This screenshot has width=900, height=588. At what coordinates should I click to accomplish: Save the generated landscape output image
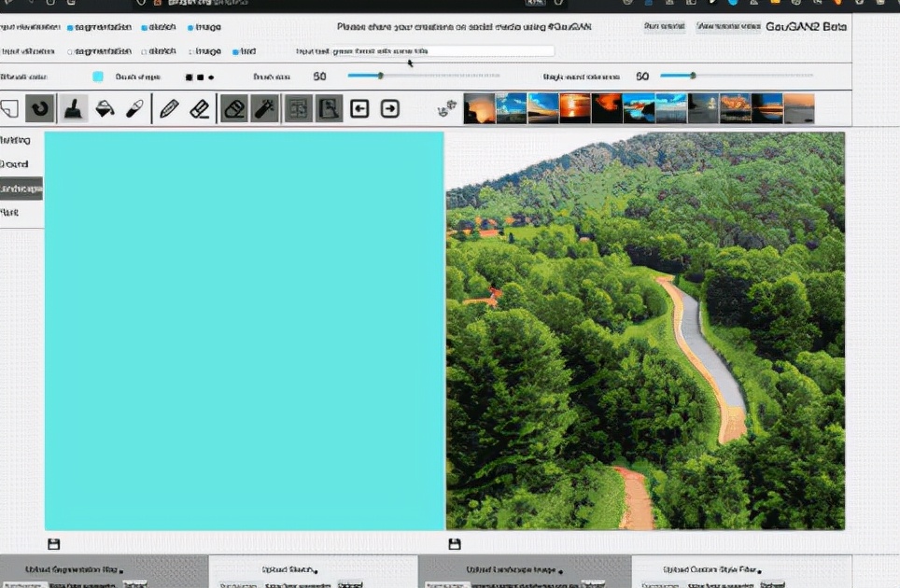pos(455,544)
